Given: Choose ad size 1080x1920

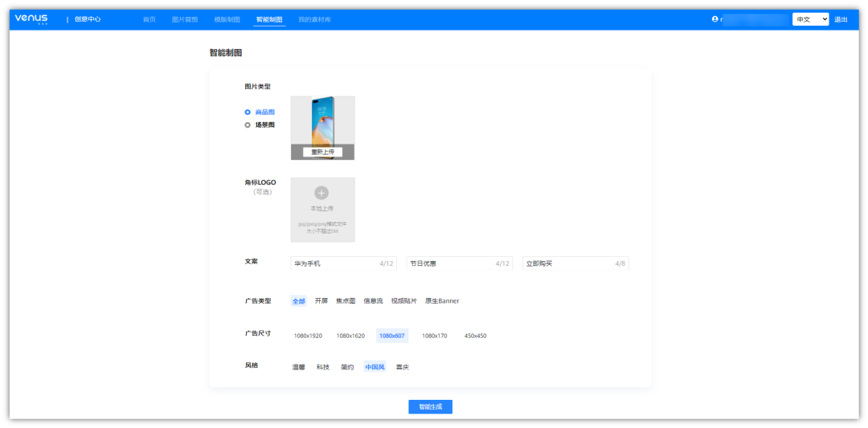Looking at the screenshot, I should pyautogui.click(x=308, y=336).
